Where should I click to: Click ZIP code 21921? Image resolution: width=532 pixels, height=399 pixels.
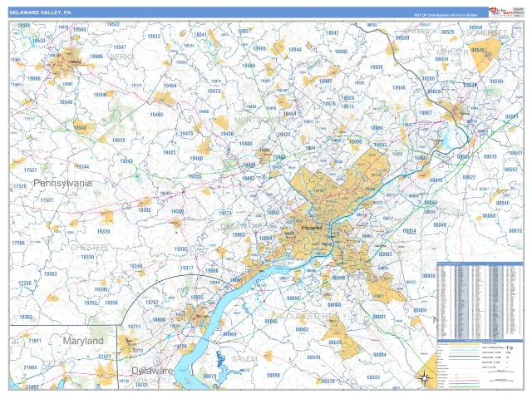(105, 357)
